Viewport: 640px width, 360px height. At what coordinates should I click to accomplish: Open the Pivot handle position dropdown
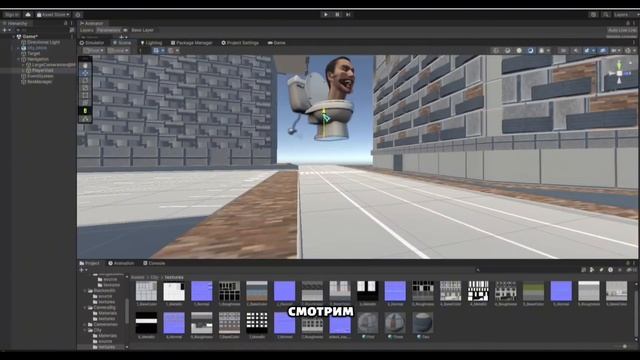coord(94,51)
